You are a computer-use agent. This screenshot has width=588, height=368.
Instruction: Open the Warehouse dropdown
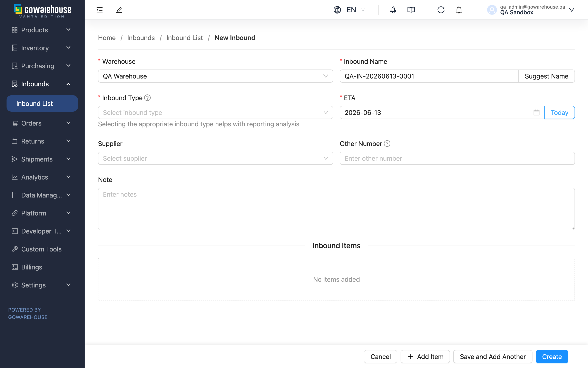[216, 76]
